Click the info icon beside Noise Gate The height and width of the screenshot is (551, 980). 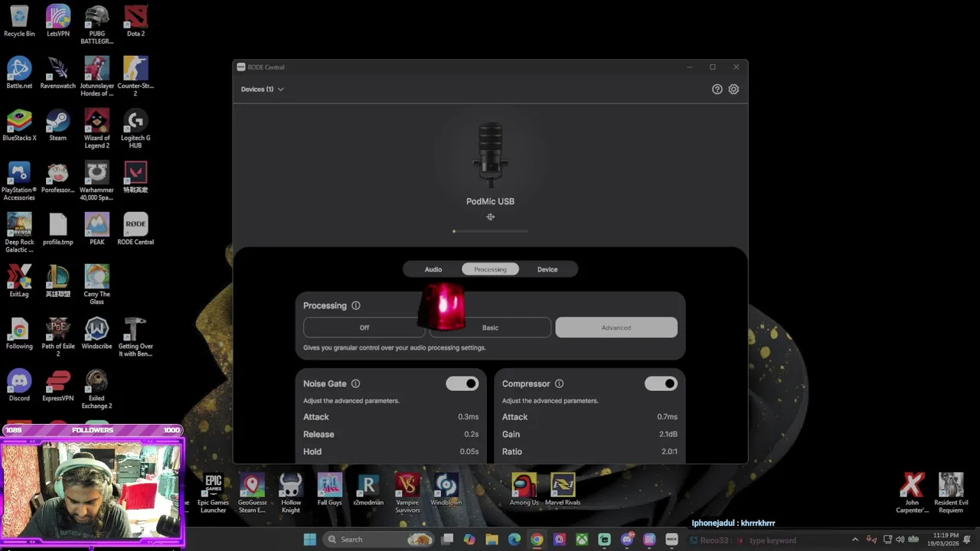click(355, 383)
